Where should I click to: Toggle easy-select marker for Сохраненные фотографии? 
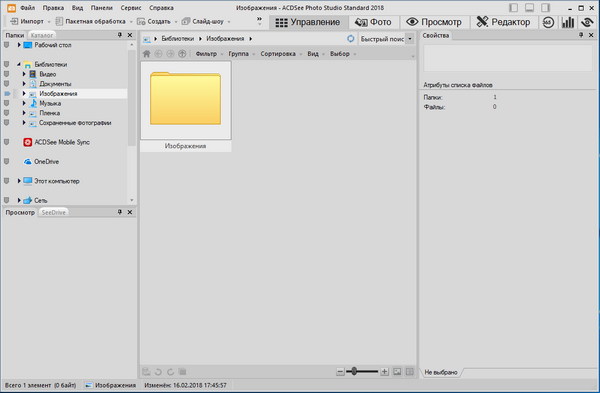point(7,123)
